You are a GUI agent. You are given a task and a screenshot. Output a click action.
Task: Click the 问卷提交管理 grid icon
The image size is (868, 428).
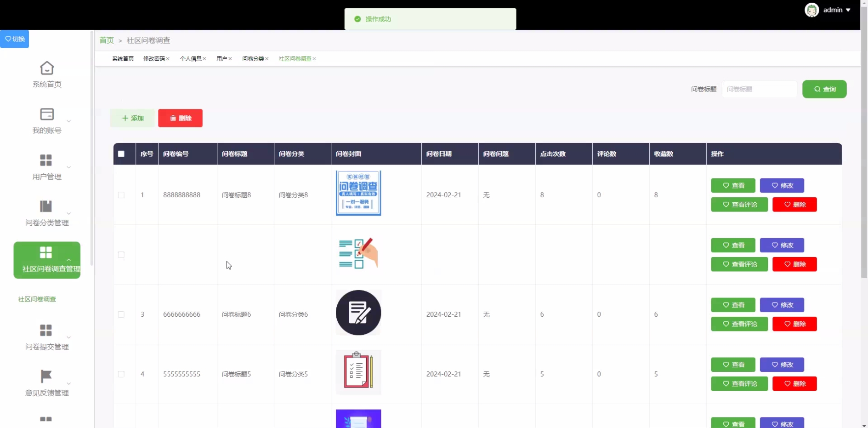pos(46,330)
